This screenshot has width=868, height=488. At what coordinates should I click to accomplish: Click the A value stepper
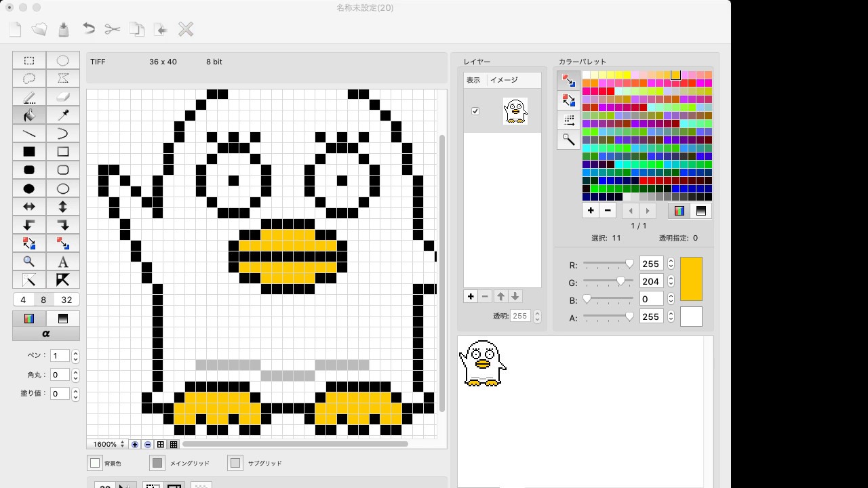click(x=671, y=317)
